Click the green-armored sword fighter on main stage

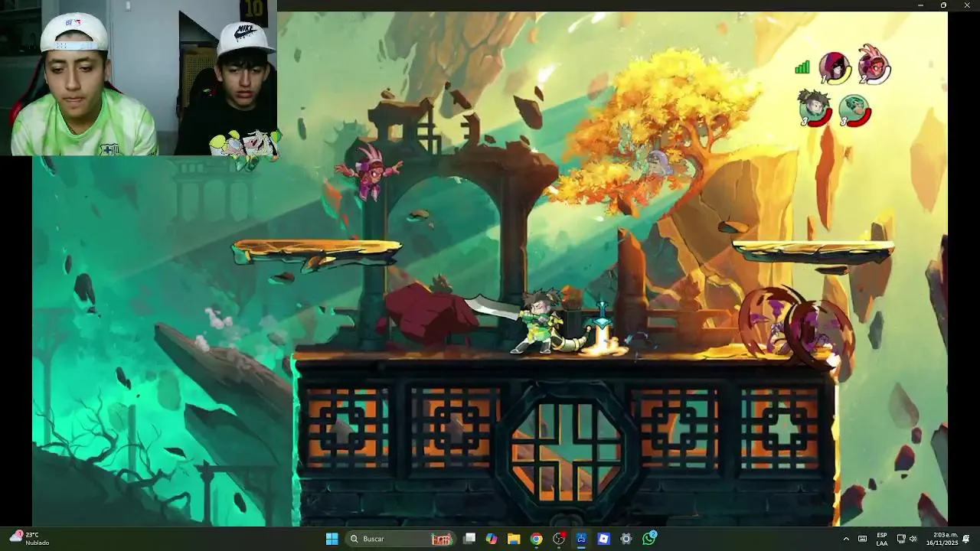tap(540, 321)
